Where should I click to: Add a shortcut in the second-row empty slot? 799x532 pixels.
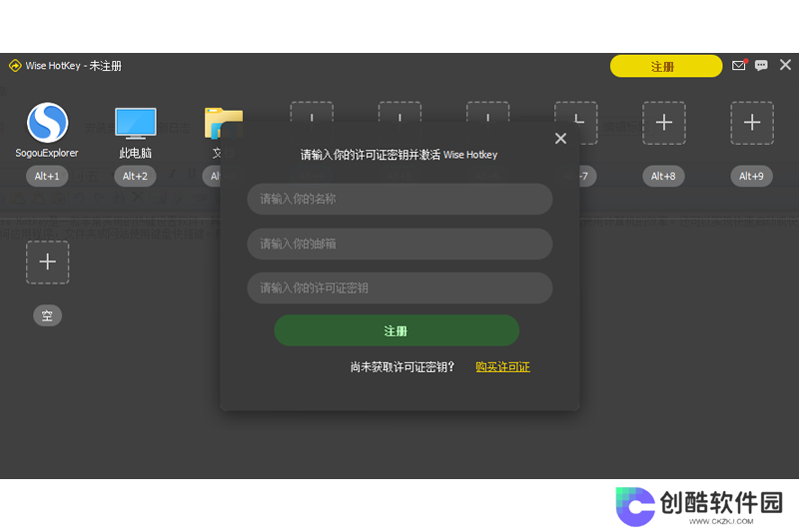click(x=47, y=263)
